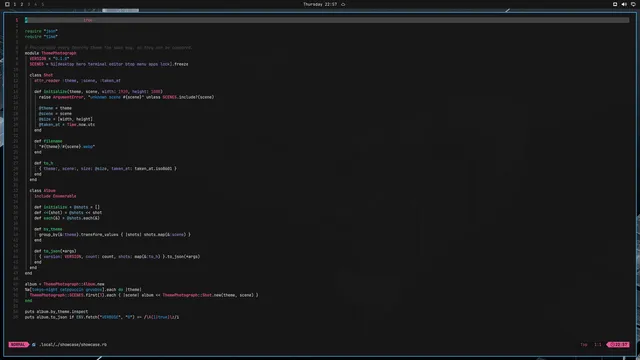Click the file type icon in the statusline

click(34, 344)
